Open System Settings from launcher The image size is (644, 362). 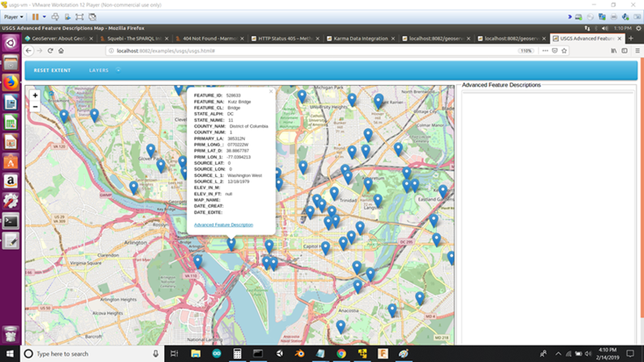coord(11,201)
